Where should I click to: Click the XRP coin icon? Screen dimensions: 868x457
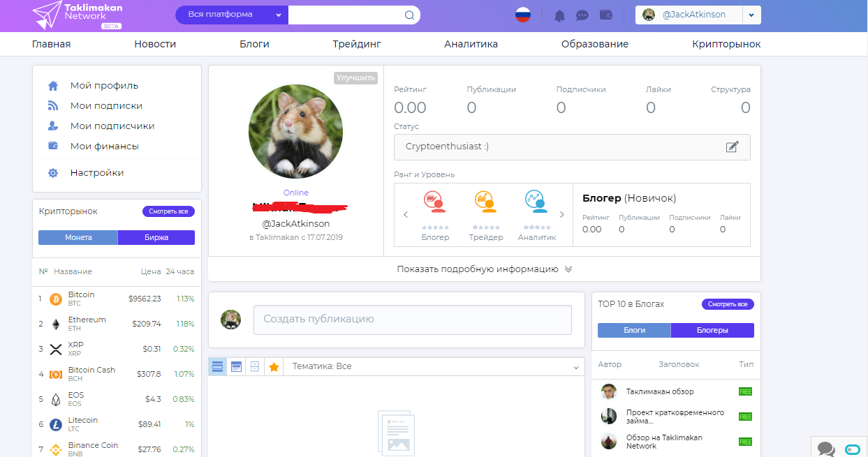pos(56,350)
